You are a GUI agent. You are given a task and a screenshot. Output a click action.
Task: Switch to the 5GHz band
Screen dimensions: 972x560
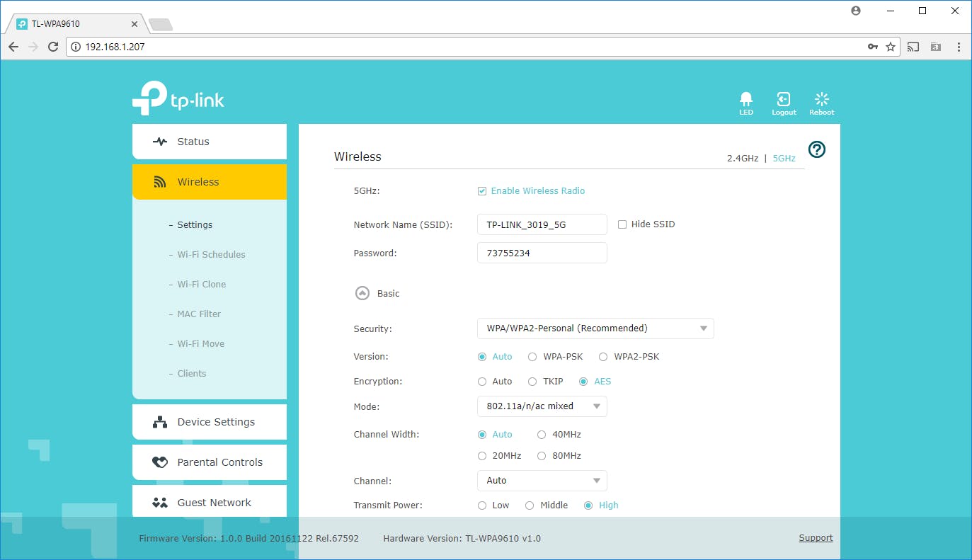click(x=784, y=159)
